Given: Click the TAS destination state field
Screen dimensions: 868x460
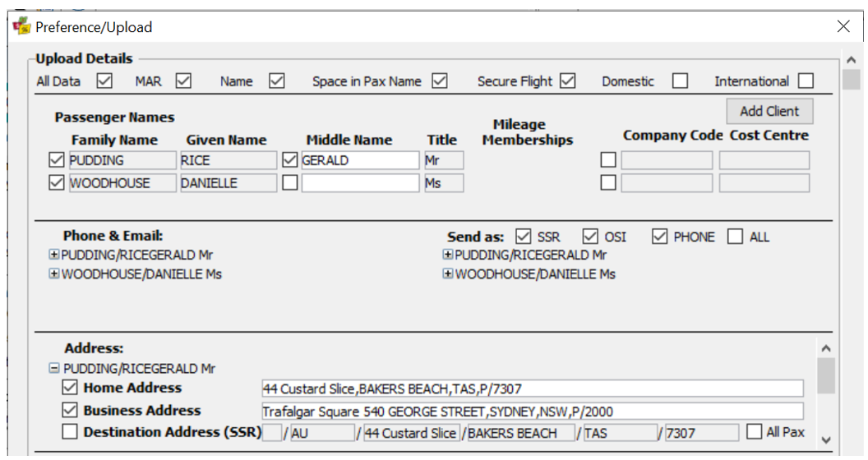Looking at the screenshot, I should (x=620, y=433).
